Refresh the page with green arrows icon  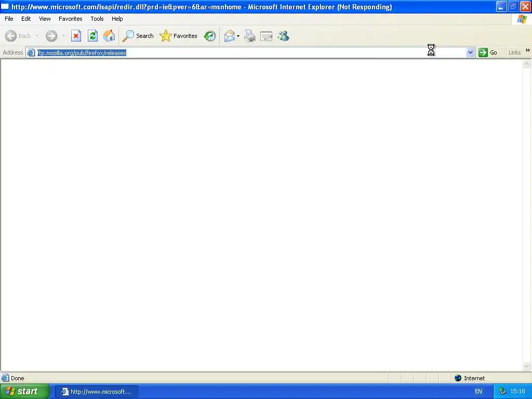92,36
